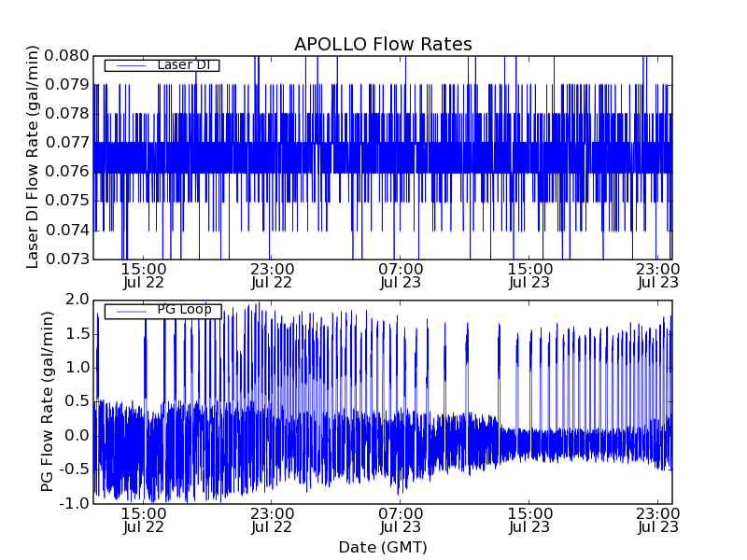Select the 0.075 y-axis tick value
This screenshot has height=560, width=747.
(66, 201)
